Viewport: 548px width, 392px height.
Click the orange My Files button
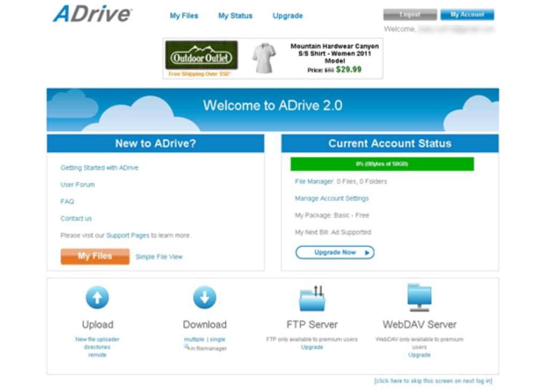point(95,256)
